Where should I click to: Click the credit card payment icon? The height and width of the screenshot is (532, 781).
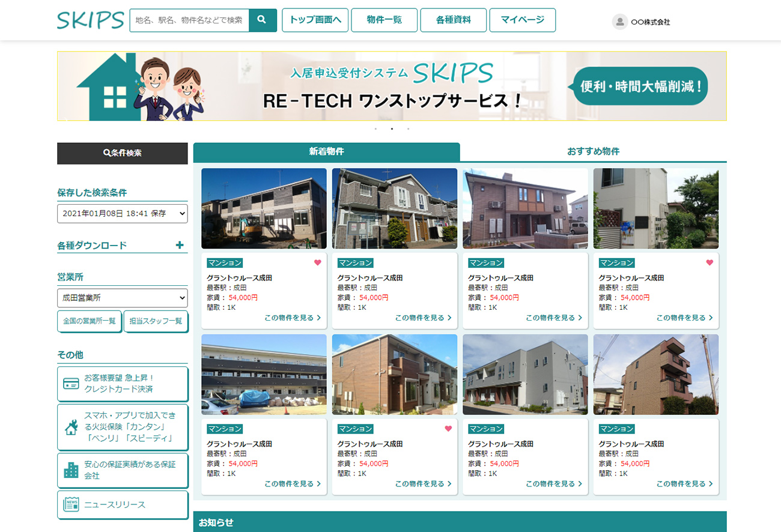(x=71, y=384)
